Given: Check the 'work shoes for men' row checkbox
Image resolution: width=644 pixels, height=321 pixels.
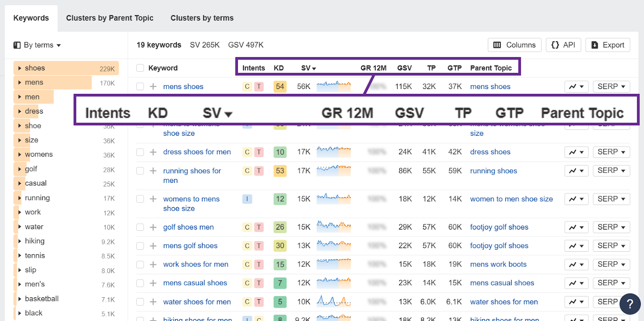Looking at the screenshot, I should (140, 265).
